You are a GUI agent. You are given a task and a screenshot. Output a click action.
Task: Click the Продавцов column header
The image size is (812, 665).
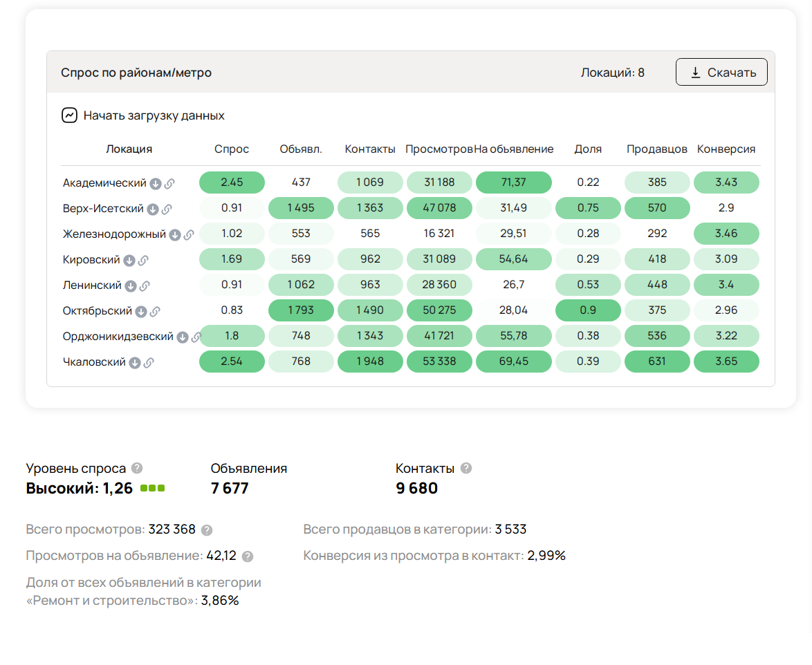(x=657, y=149)
